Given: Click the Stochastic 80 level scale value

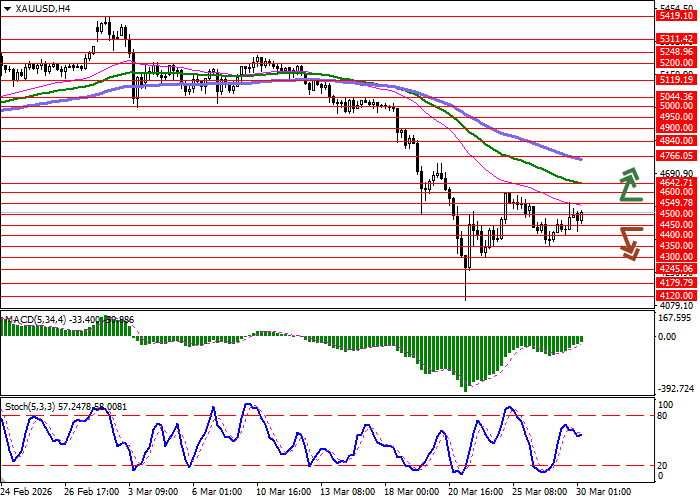Looking at the screenshot, I should pos(662,416).
